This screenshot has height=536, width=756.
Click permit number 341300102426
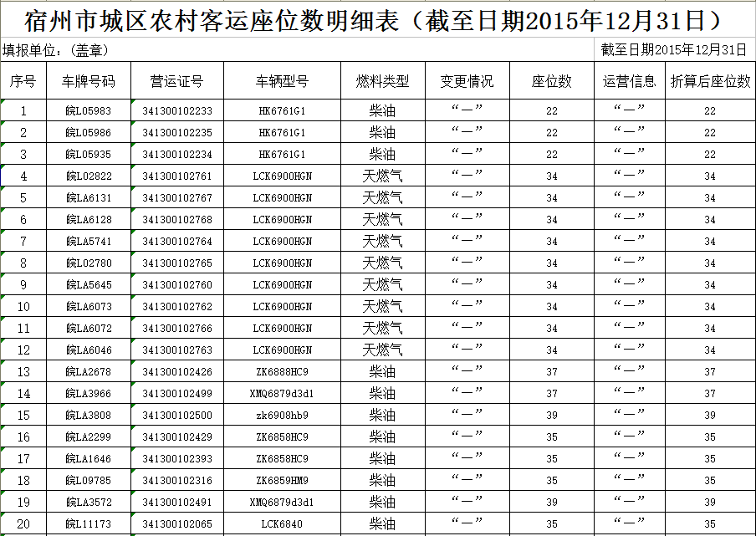[177, 371]
